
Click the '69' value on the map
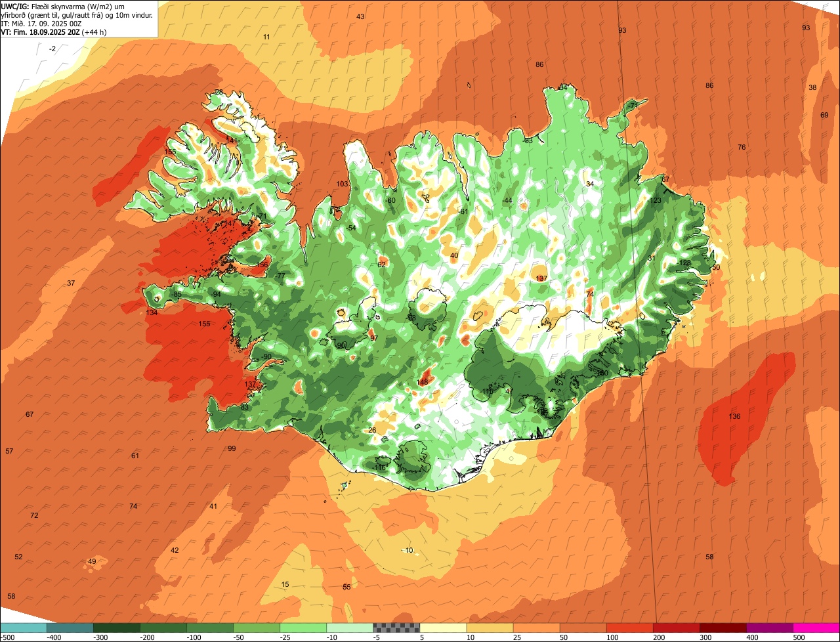click(x=824, y=115)
